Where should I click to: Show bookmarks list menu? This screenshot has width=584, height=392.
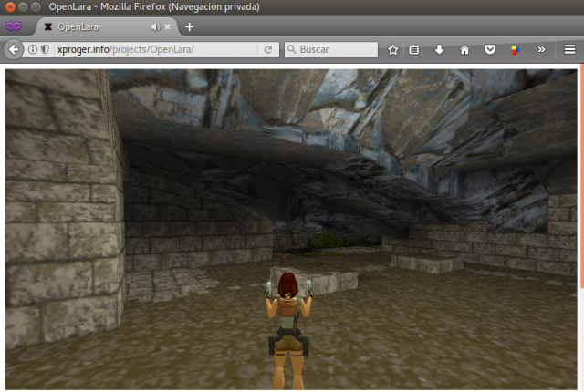pyautogui.click(x=413, y=49)
